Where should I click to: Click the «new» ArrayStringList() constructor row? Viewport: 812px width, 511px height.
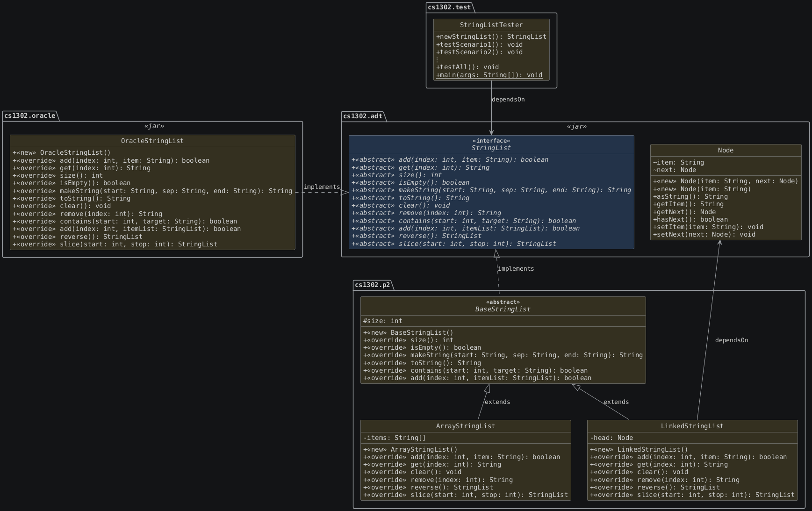point(410,449)
